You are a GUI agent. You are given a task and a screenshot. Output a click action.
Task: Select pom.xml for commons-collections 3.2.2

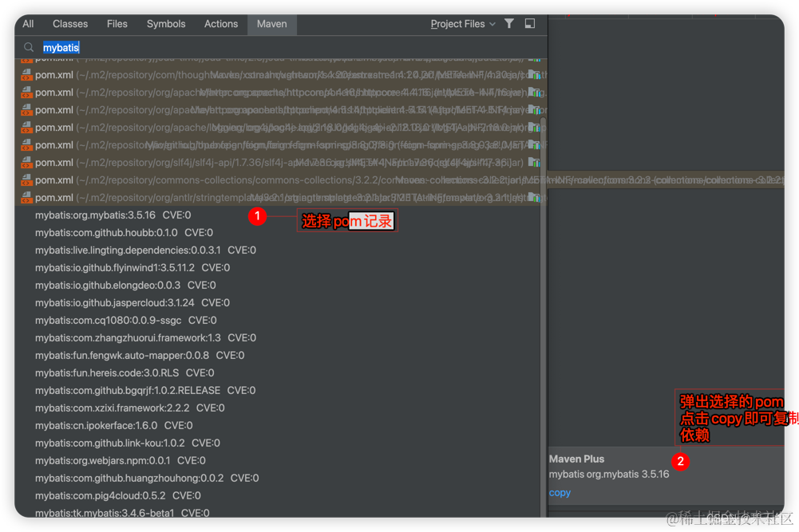click(280, 179)
